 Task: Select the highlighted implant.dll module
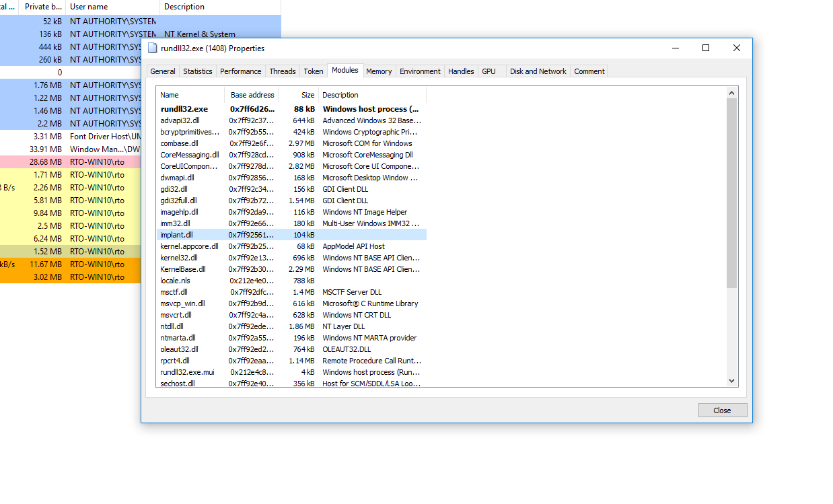pos(291,235)
